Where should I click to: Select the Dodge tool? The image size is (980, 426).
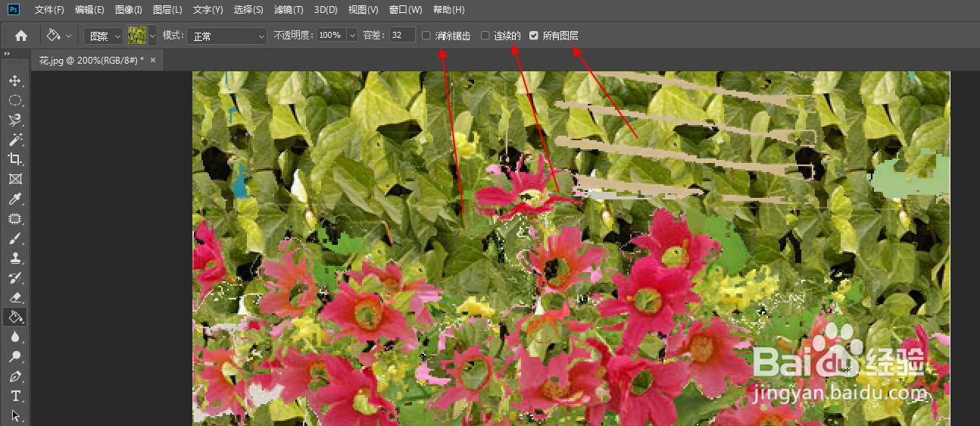pyautogui.click(x=15, y=356)
